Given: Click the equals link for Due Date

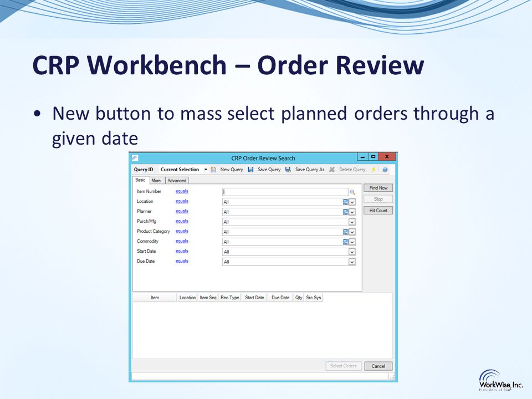Looking at the screenshot, I should 182,261.
